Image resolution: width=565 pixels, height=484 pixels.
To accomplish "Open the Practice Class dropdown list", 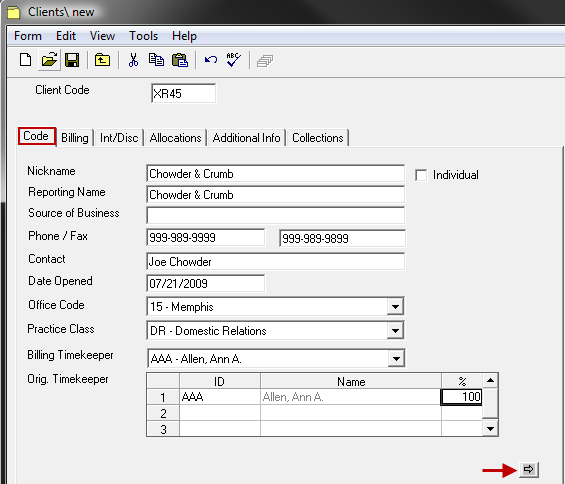I will pos(395,330).
